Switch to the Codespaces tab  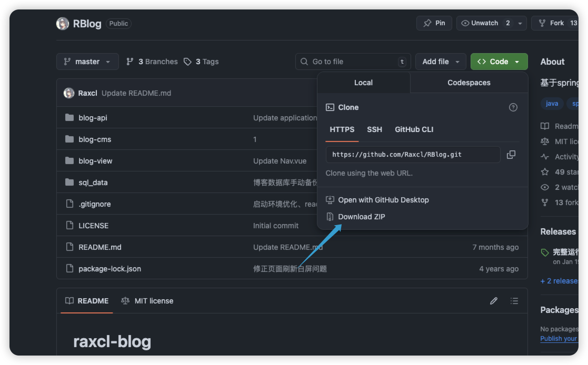coord(469,83)
